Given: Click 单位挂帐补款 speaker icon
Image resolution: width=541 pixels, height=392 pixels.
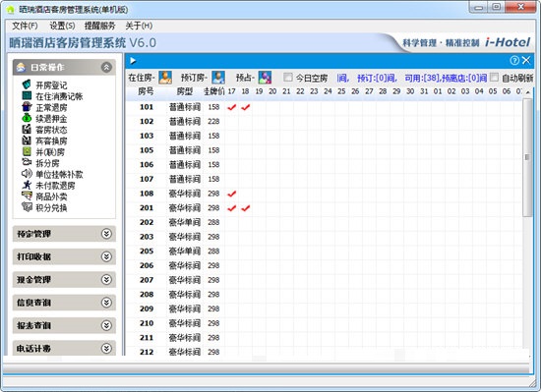Looking at the screenshot, I should coord(27,173).
